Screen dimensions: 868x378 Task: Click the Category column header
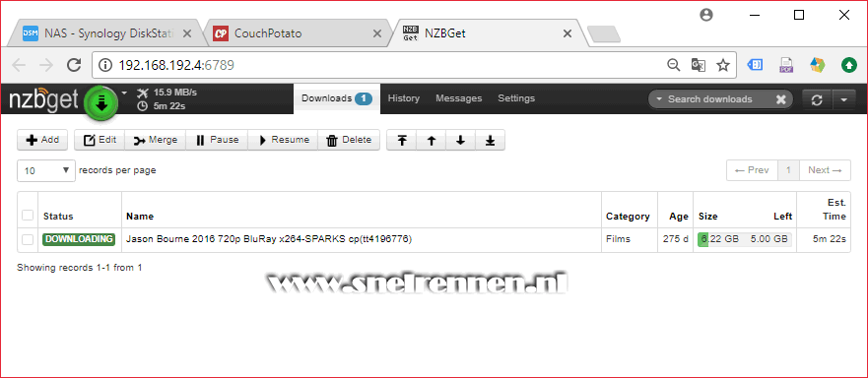(x=628, y=217)
